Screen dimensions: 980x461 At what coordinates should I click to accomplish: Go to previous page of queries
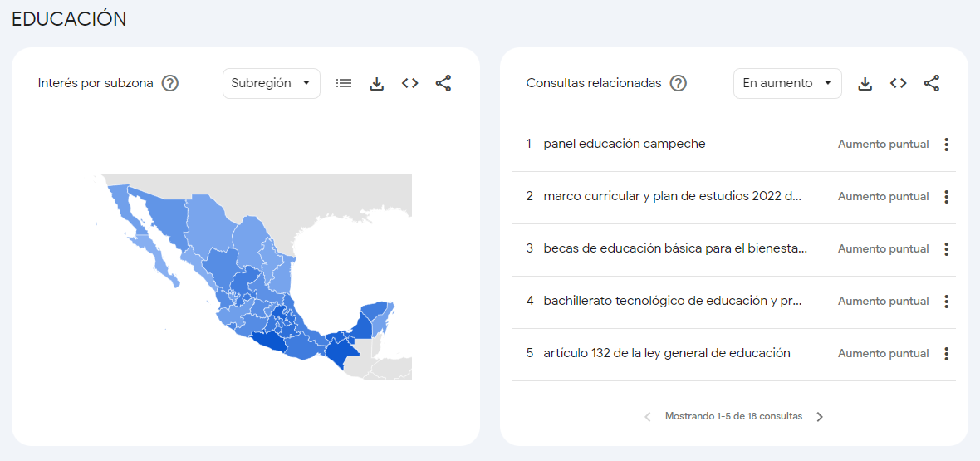coord(648,417)
